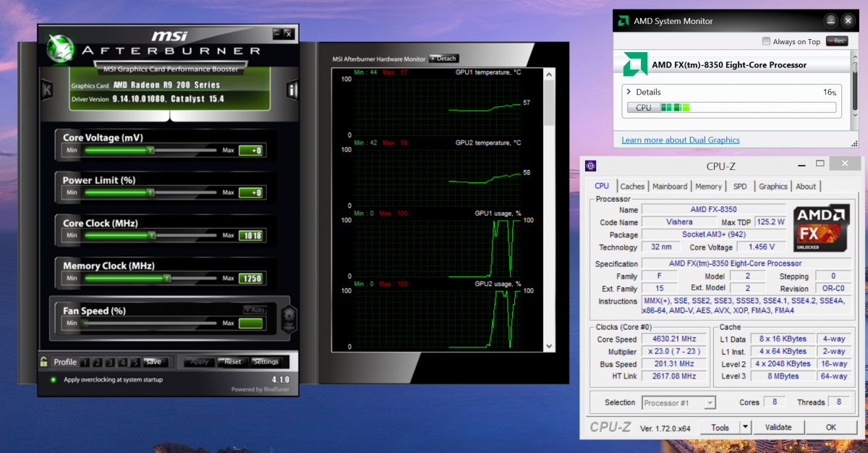The image size is (868, 453).
Task: Click the Memory Clock value field 1250
Action: [251, 279]
